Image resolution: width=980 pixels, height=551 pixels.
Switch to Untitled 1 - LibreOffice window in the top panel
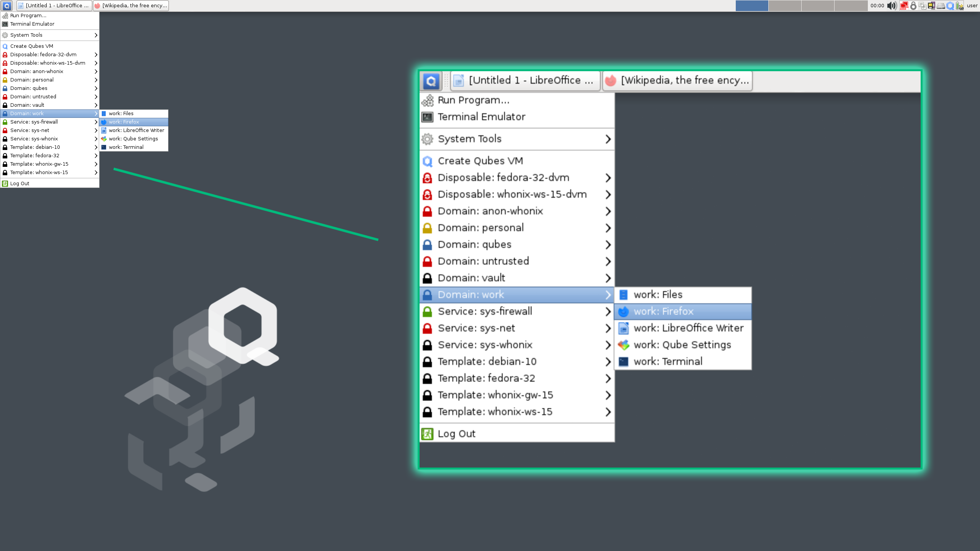[54, 6]
